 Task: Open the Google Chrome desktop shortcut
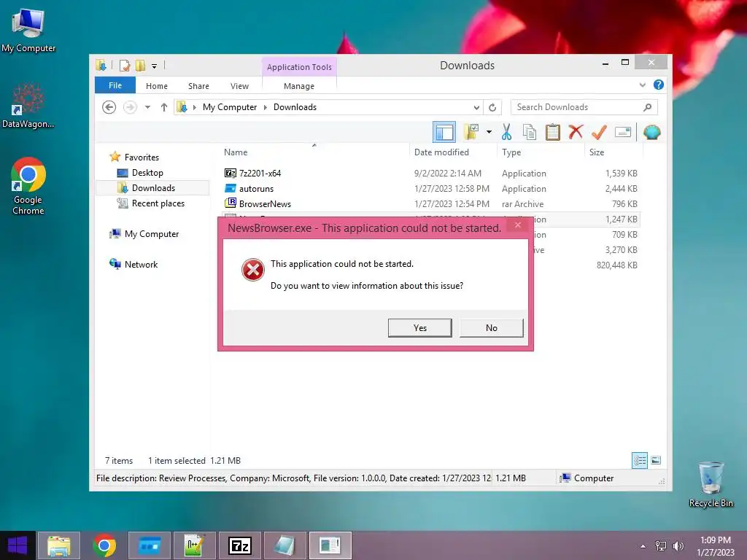(x=28, y=186)
